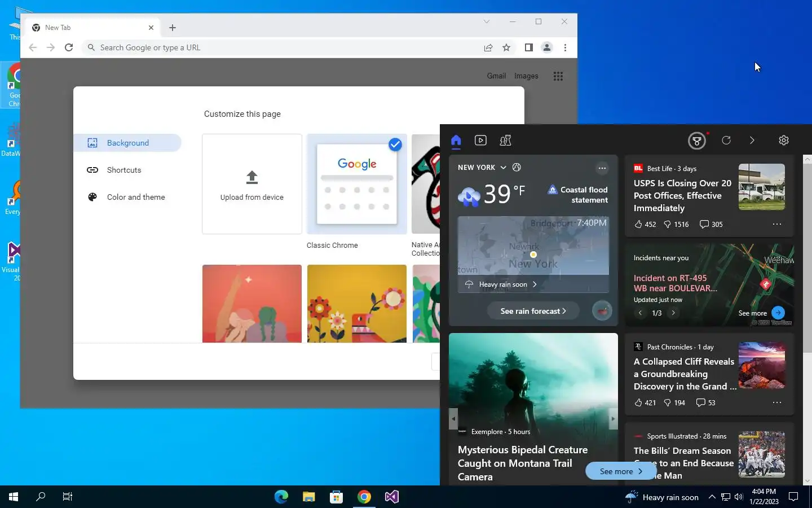Open Mysterious Bipedal Creature article
This screenshot has width=812, height=508.
(522, 463)
